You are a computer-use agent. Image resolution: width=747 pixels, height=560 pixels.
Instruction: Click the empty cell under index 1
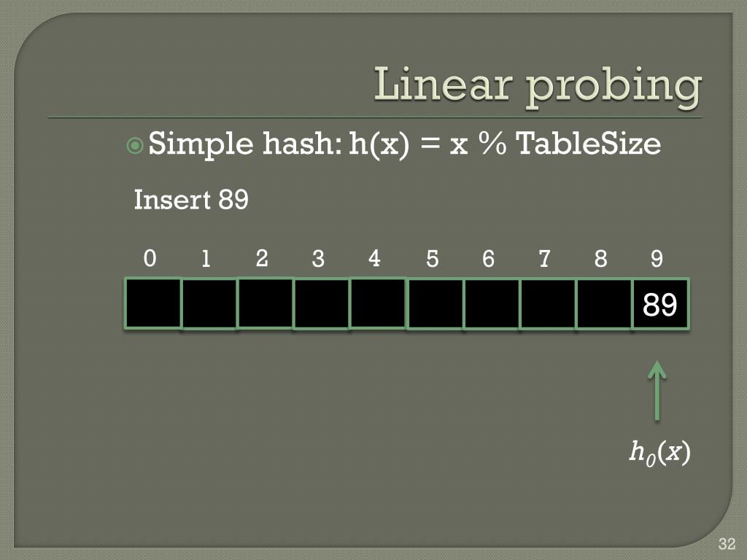pyautogui.click(x=209, y=304)
